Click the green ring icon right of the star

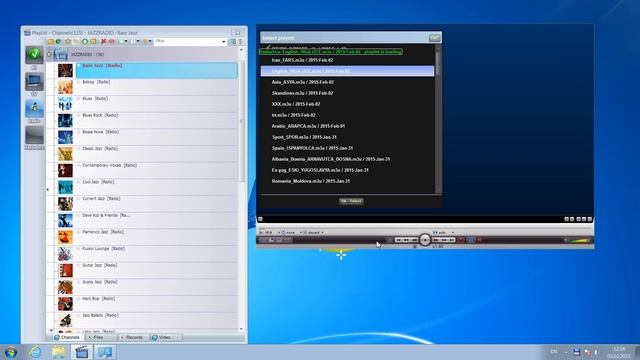click(x=84, y=42)
